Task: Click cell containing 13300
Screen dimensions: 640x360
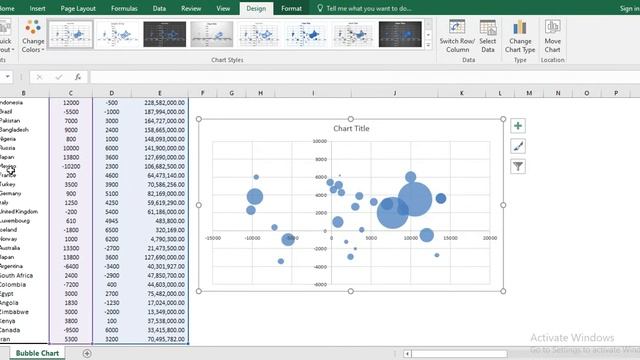Action: 71,248
